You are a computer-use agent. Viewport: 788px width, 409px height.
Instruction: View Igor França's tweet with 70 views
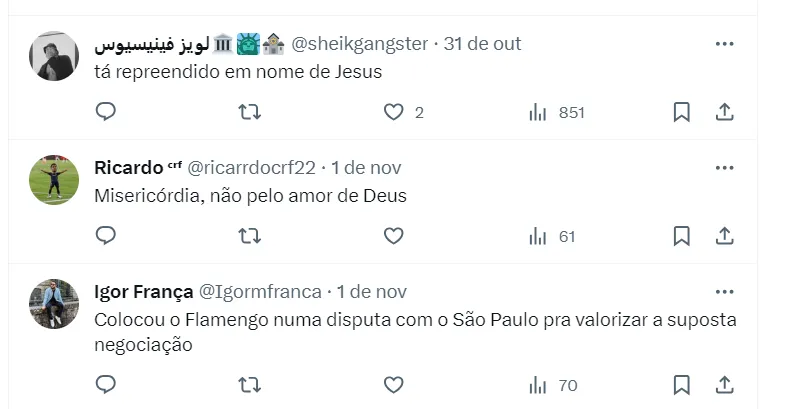click(x=554, y=384)
